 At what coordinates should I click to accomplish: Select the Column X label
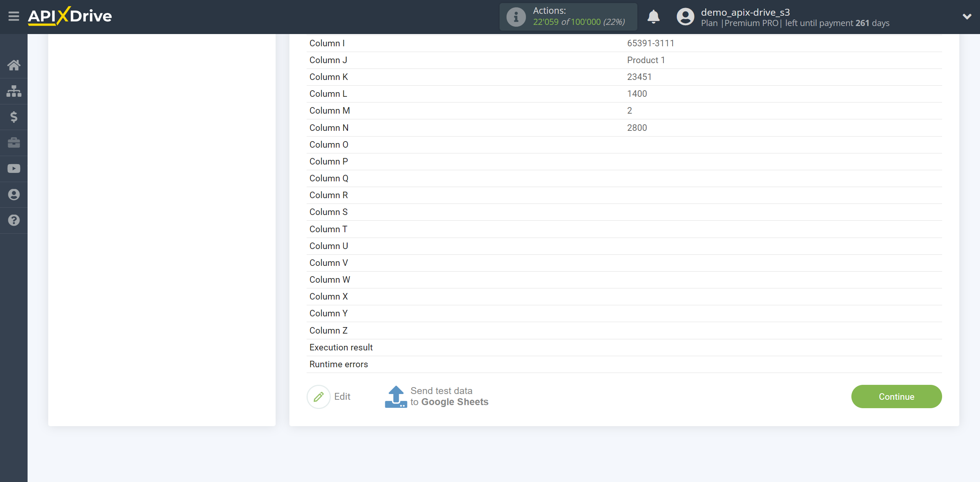[x=329, y=296]
